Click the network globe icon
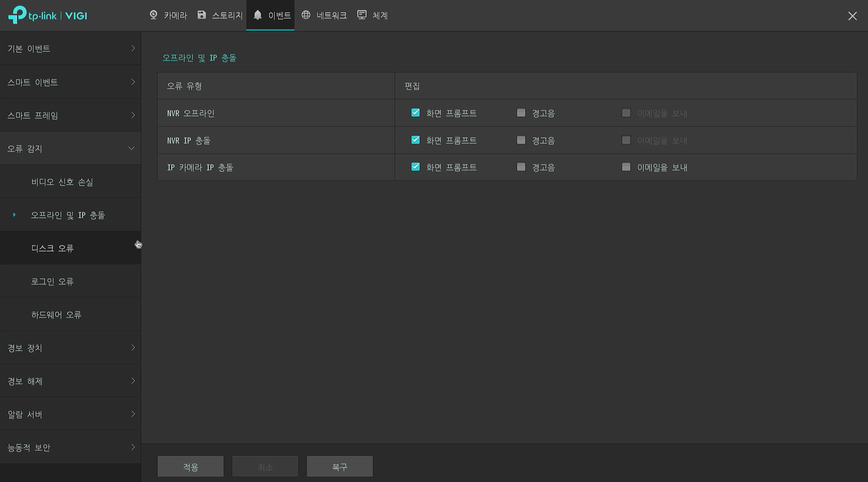This screenshot has height=482, width=868. pos(306,15)
